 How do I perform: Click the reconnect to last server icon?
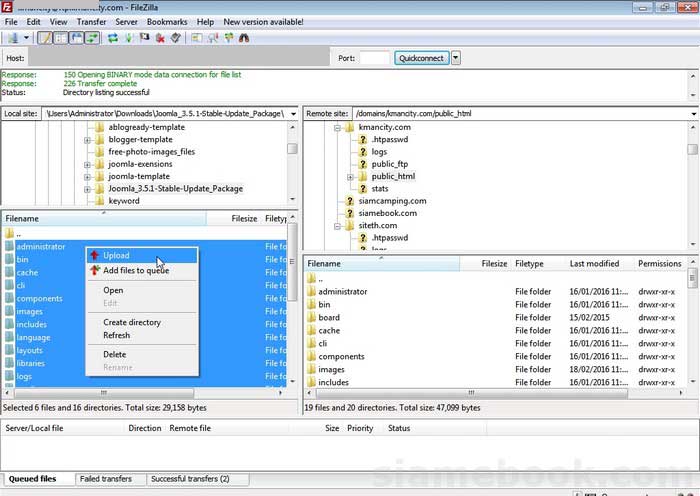click(175, 38)
